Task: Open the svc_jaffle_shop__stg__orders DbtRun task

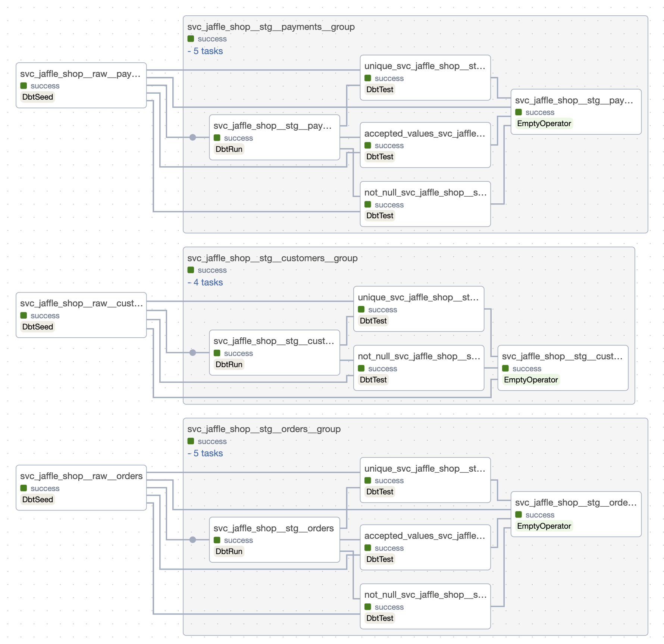Action: [x=274, y=539]
